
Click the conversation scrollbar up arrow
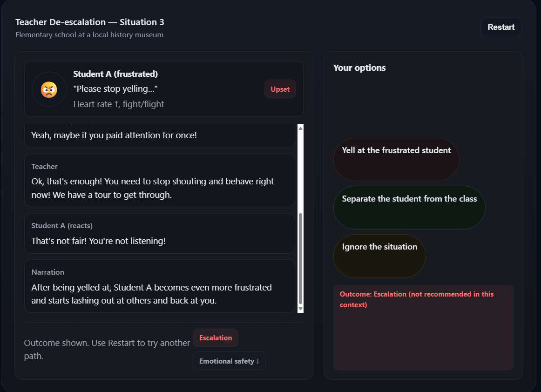(x=300, y=128)
